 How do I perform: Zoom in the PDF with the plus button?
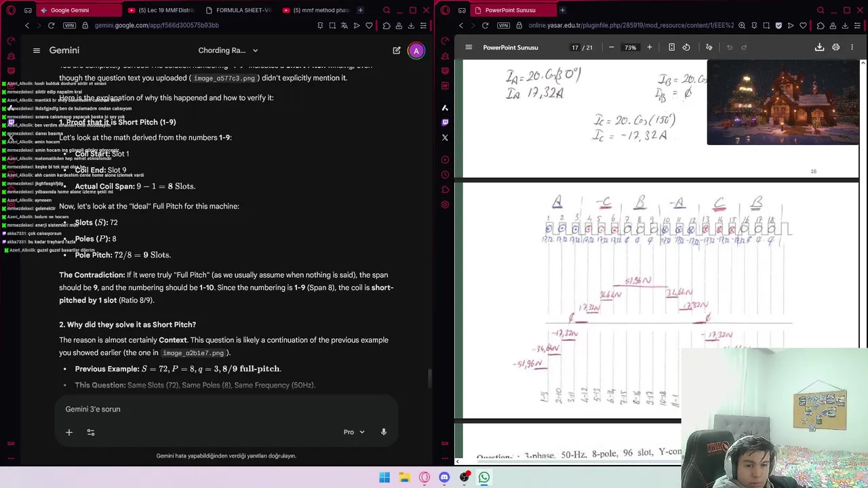[x=649, y=47]
